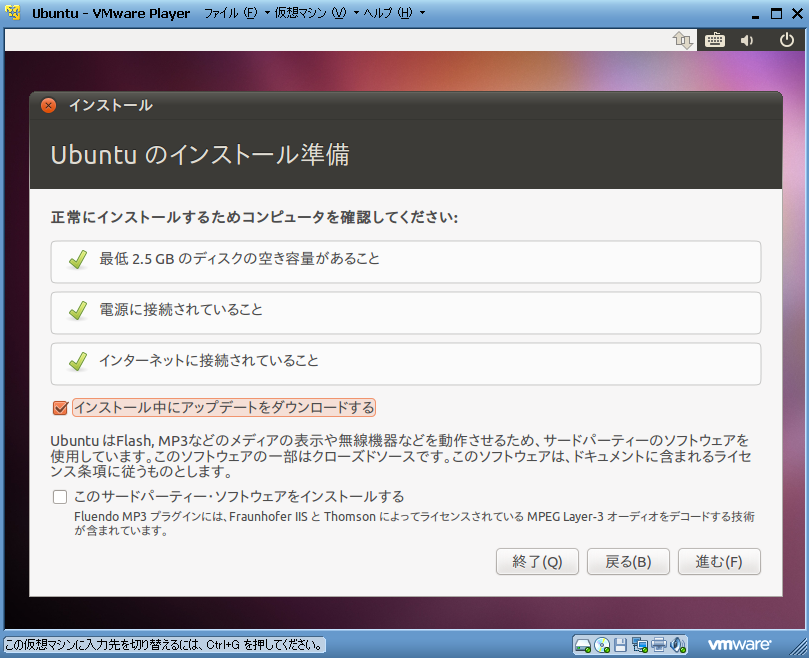The image size is (809, 658).
Task: Expand the dropdown arrow next to ヘルプ(H)
Action: (423, 13)
